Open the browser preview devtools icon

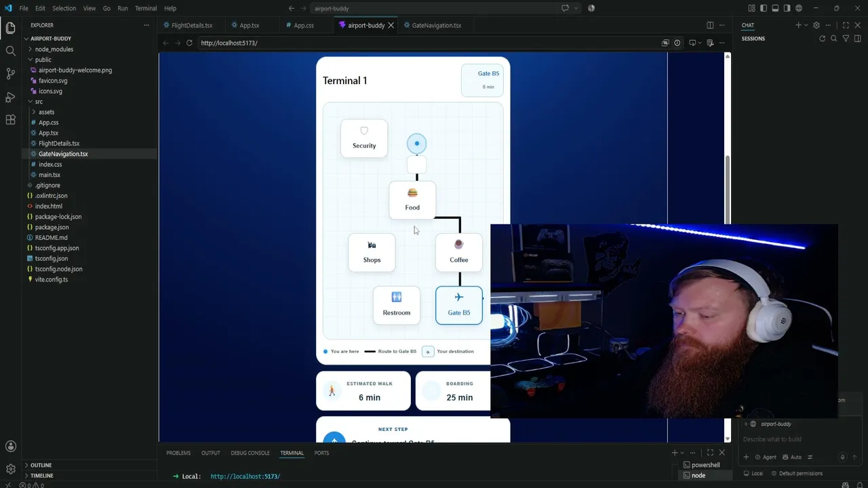pyautogui.click(x=710, y=43)
